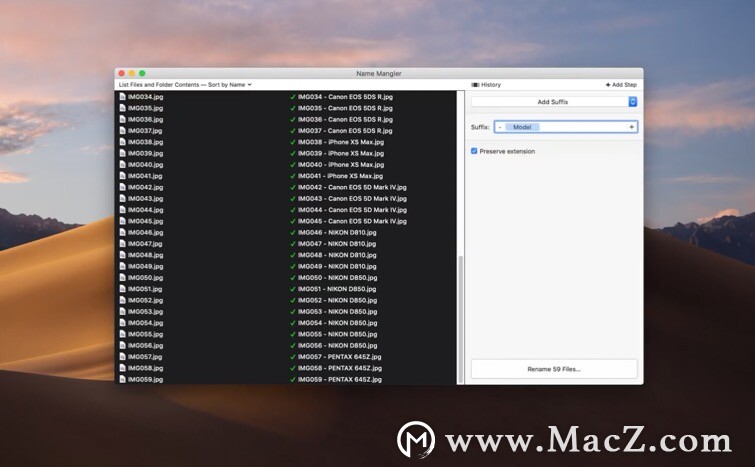Select preview name IMG039 - iPhone XS Max.jpg
The width and height of the screenshot is (755, 467).
[x=341, y=154]
